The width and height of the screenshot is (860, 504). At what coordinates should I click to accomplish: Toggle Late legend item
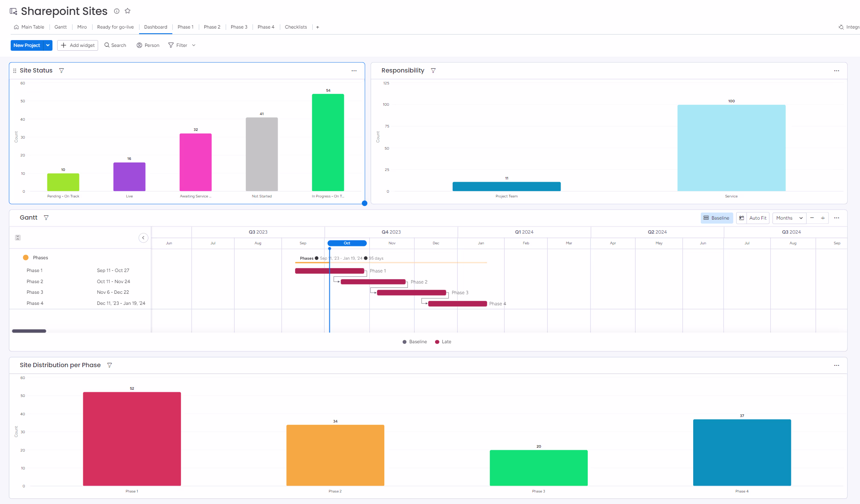[443, 342]
